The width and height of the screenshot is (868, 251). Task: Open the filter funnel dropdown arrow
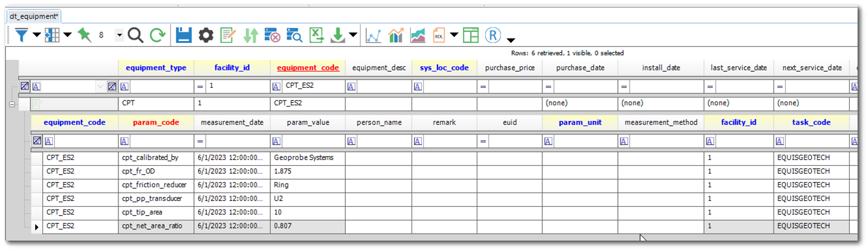click(36, 35)
